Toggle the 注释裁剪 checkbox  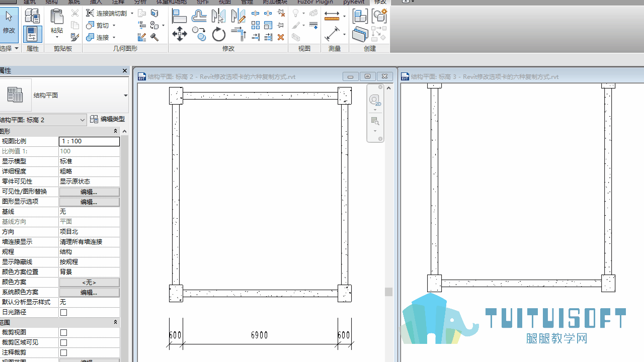coord(64,352)
